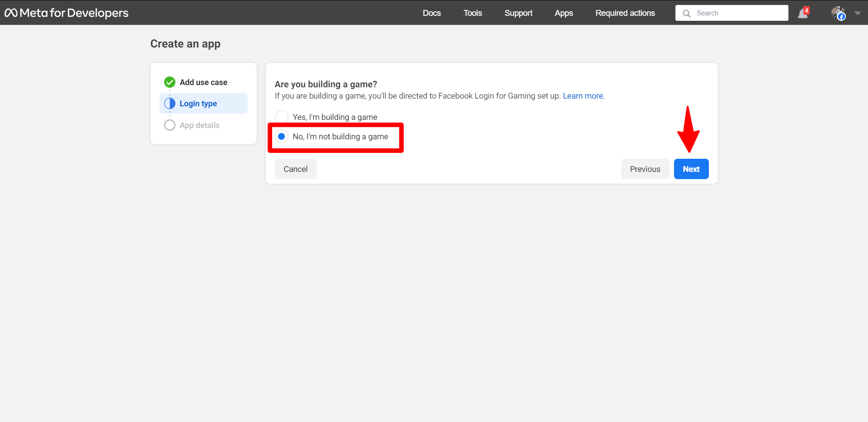Click the notification badge showing 4
Image resolution: width=868 pixels, height=422 pixels.
[807, 9]
